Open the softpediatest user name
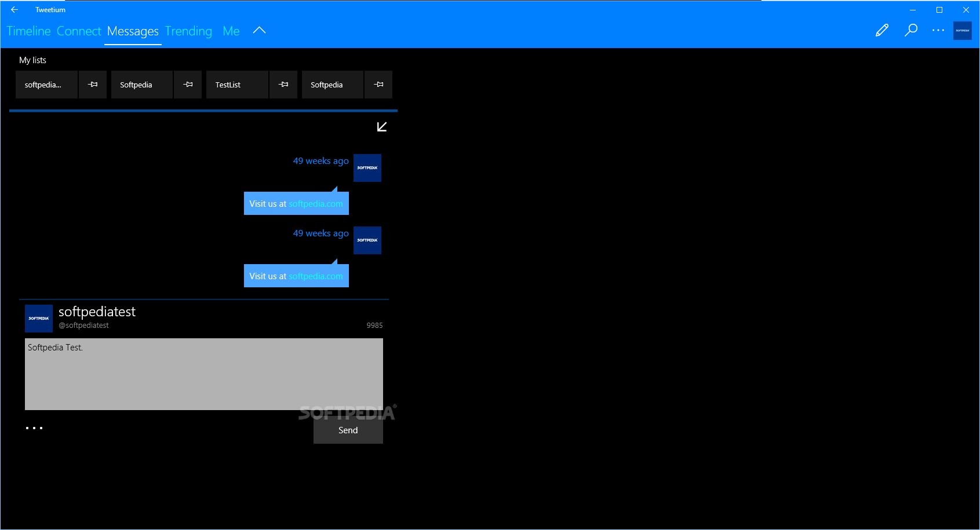The image size is (980, 530). pos(97,312)
